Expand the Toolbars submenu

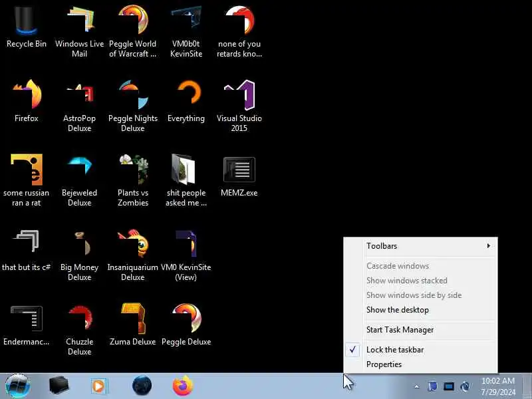pyautogui.click(x=420, y=246)
